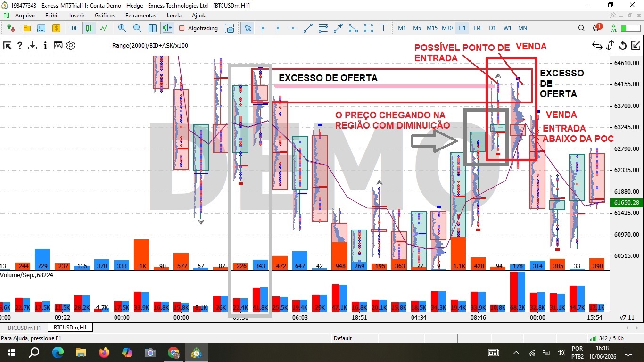Click the tile windows grid icon
644x362 pixels.
[152, 28]
